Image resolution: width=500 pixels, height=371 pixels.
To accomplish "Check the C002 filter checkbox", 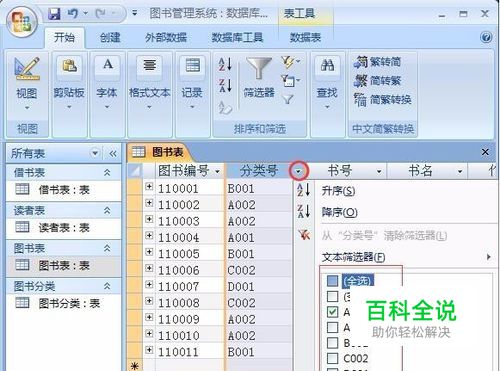I will click(332, 358).
